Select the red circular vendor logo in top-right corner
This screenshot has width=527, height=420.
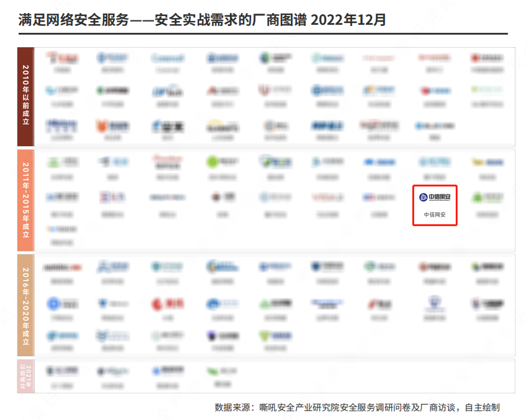(474, 57)
